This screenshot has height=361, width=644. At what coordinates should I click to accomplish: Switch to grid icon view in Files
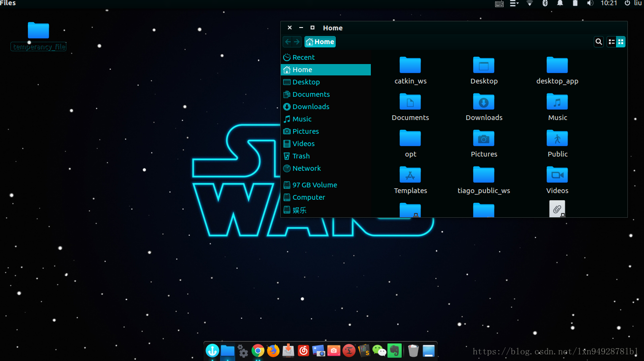621,42
